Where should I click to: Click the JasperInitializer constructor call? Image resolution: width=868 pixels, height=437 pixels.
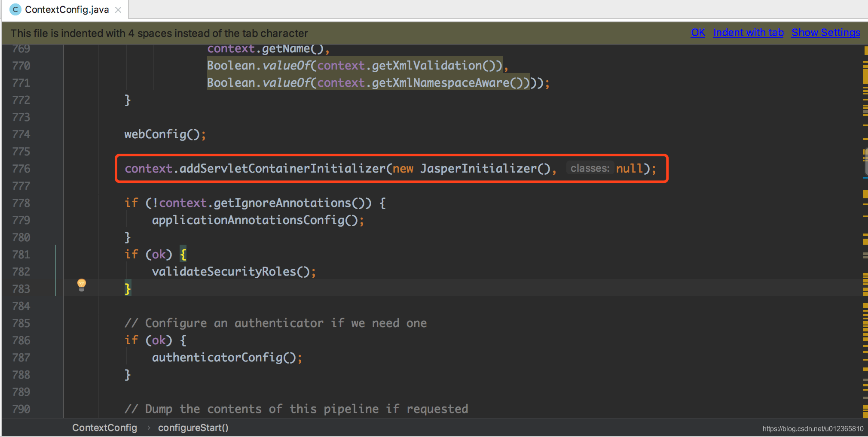486,169
